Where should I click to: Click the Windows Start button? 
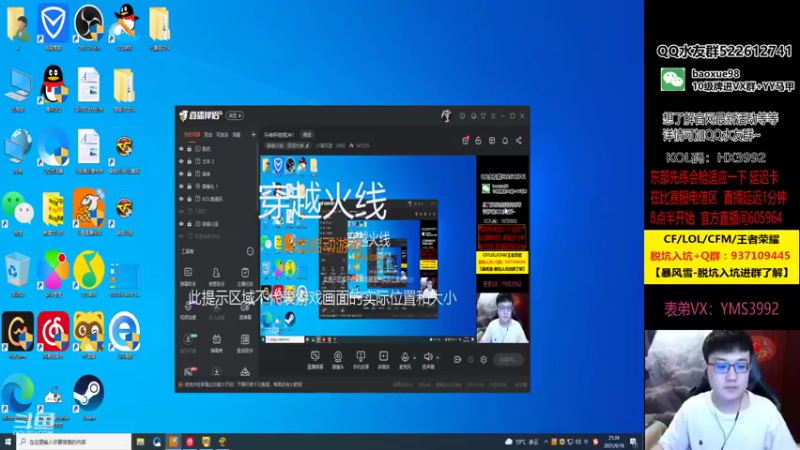click(8, 442)
